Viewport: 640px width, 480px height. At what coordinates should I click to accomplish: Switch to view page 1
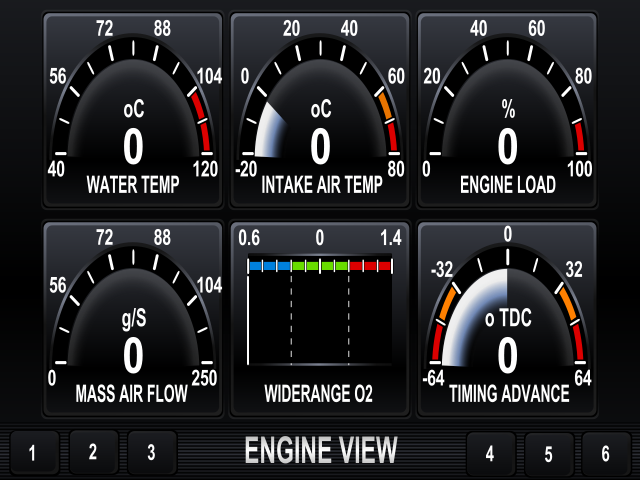35,453
